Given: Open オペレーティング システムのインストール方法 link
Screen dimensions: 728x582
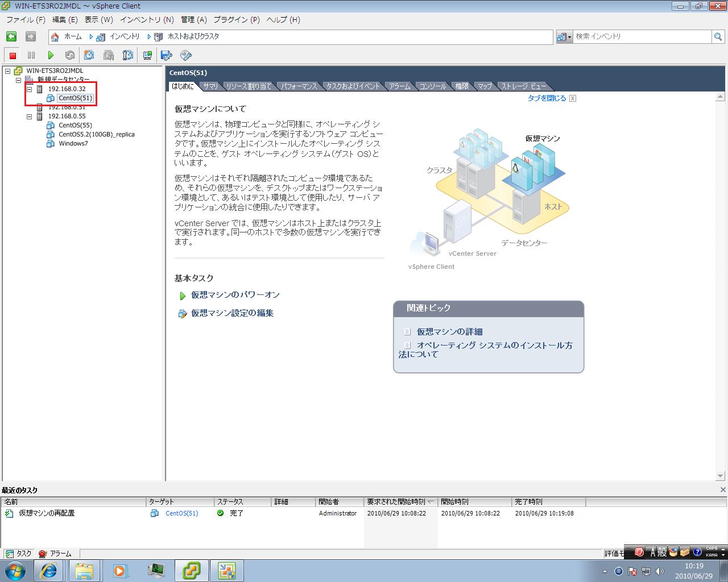Looking at the screenshot, I should [x=486, y=350].
